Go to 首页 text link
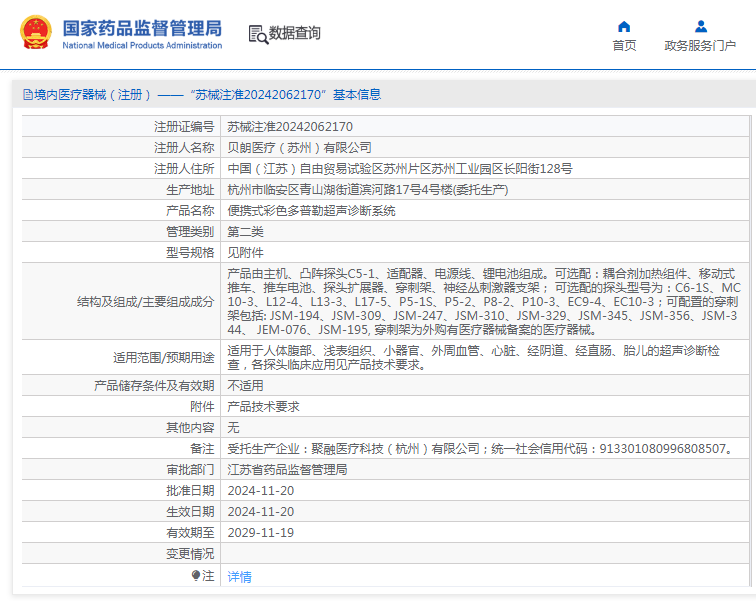The image size is (756, 601). pyautogui.click(x=624, y=46)
